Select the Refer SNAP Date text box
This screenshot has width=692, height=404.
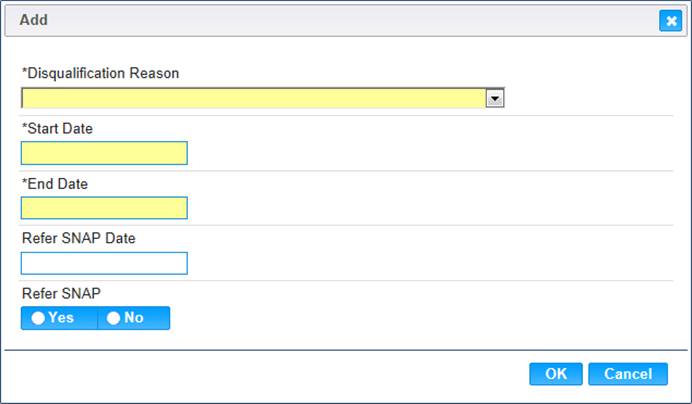click(x=104, y=263)
